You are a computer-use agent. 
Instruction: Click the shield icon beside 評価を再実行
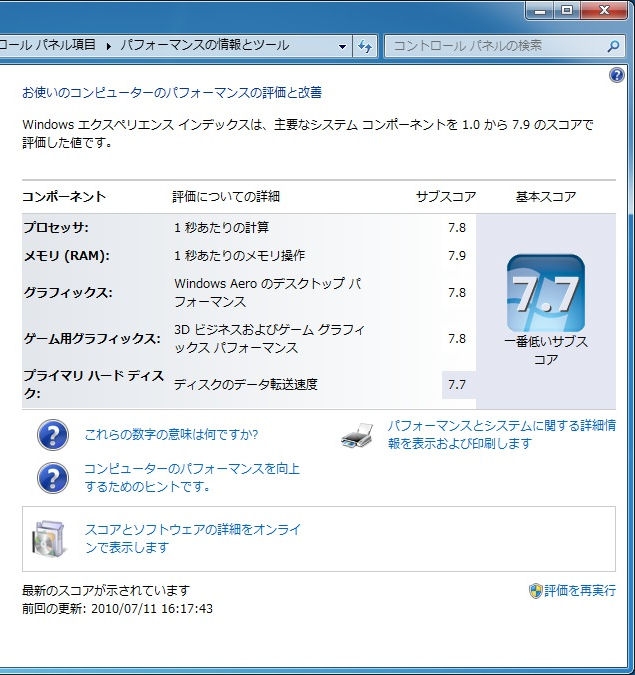(535, 591)
